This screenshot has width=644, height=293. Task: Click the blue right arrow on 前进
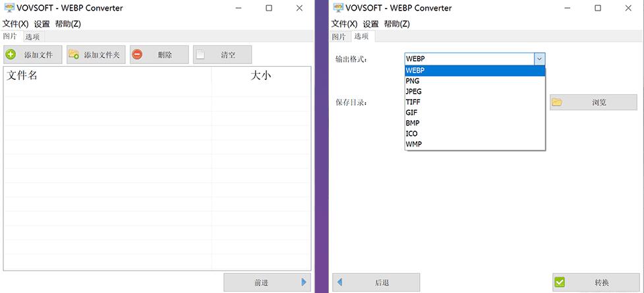coord(304,282)
